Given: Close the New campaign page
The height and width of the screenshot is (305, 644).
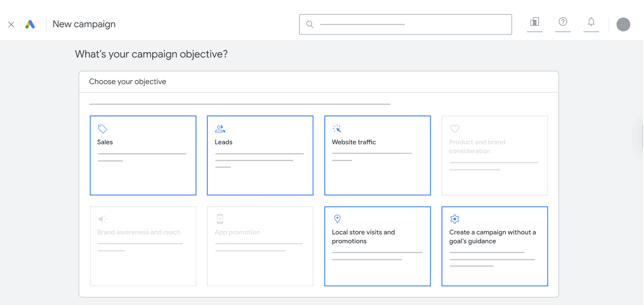Looking at the screenshot, I should [x=11, y=25].
